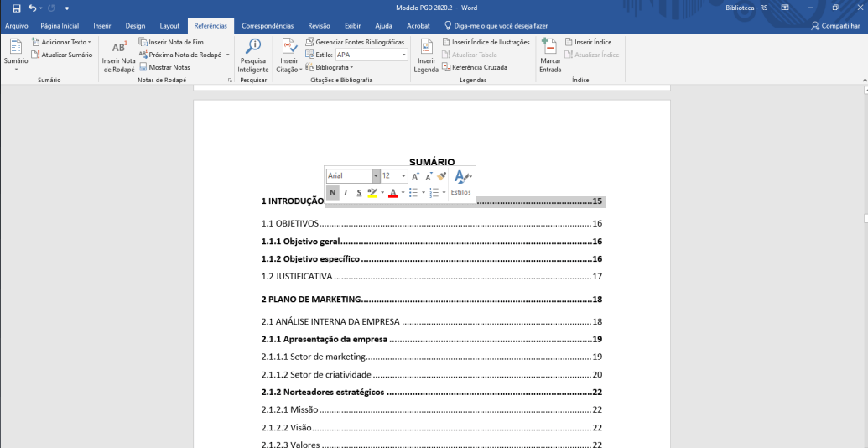The height and width of the screenshot is (448, 868).
Task: Open the Revisão ribbon tab
Action: [319, 26]
